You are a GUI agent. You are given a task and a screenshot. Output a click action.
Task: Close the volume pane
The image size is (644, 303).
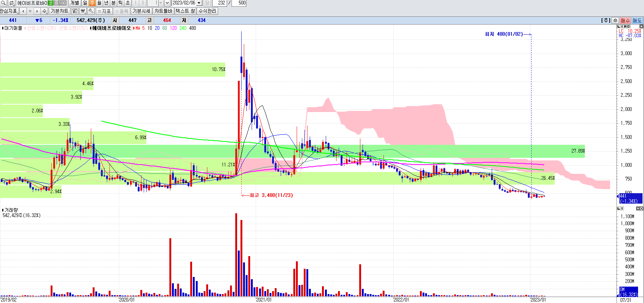pyautogui.click(x=641, y=208)
